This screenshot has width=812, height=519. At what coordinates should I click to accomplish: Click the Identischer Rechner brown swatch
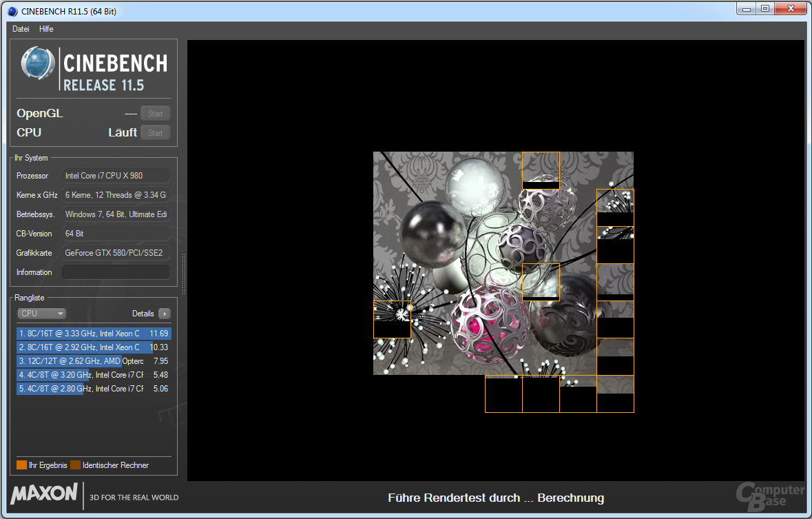coord(75,465)
